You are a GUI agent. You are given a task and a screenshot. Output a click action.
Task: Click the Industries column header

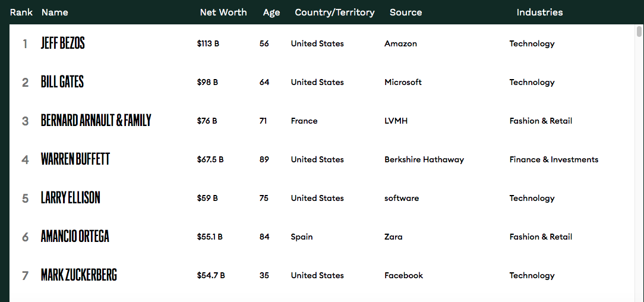pos(539,12)
